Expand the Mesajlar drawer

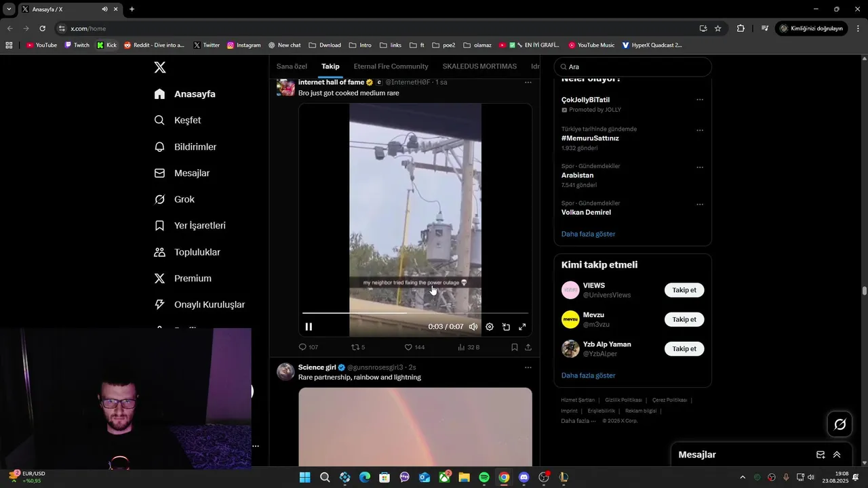pyautogui.click(x=837, y=455)
